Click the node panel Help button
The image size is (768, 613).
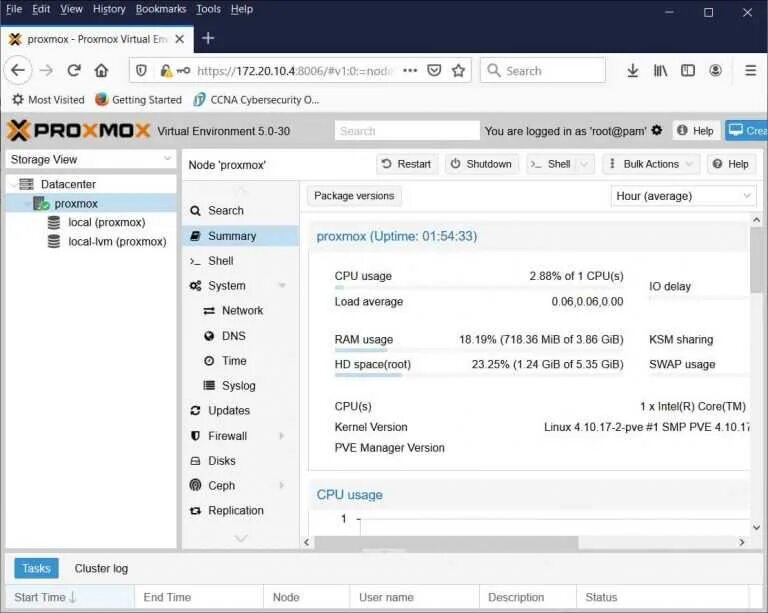coord(731,164)
